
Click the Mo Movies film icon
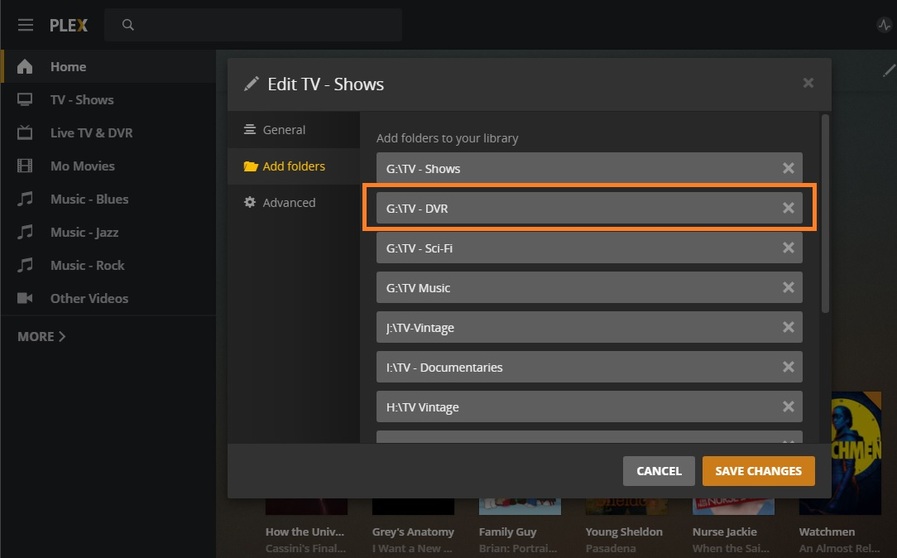(25, 166)
